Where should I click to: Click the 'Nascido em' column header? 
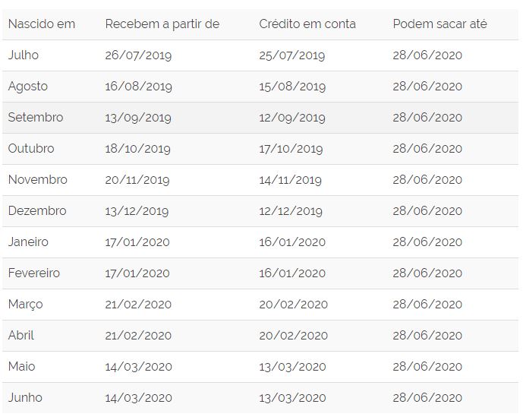[42, 24]
